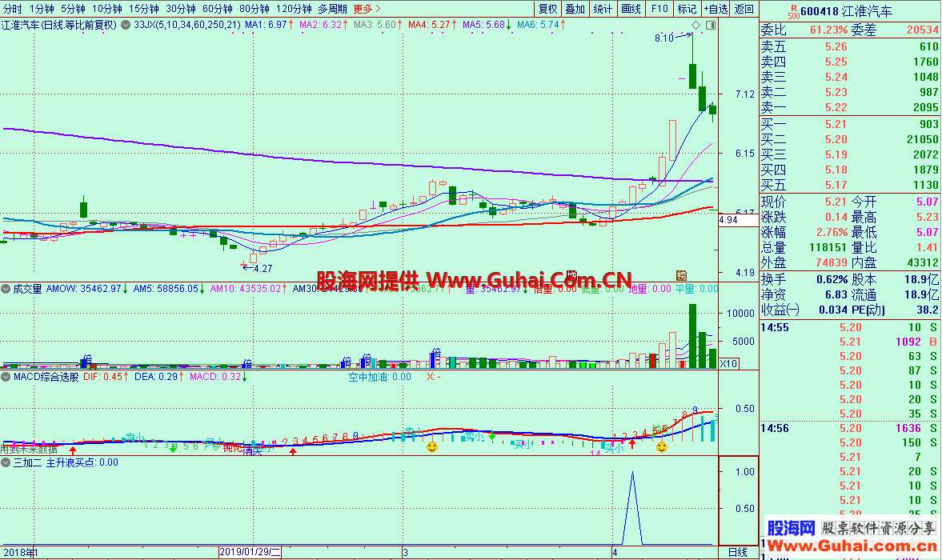This screenshot has width=942, height=560.
Task: Open the 多周期 multi-period view
Action: click(x=332, y=9)
